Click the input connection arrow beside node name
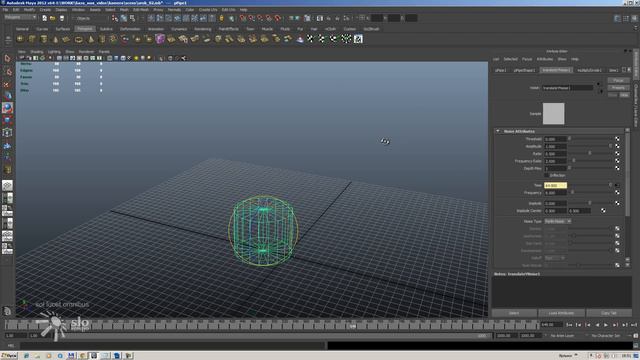 (599, 84)
